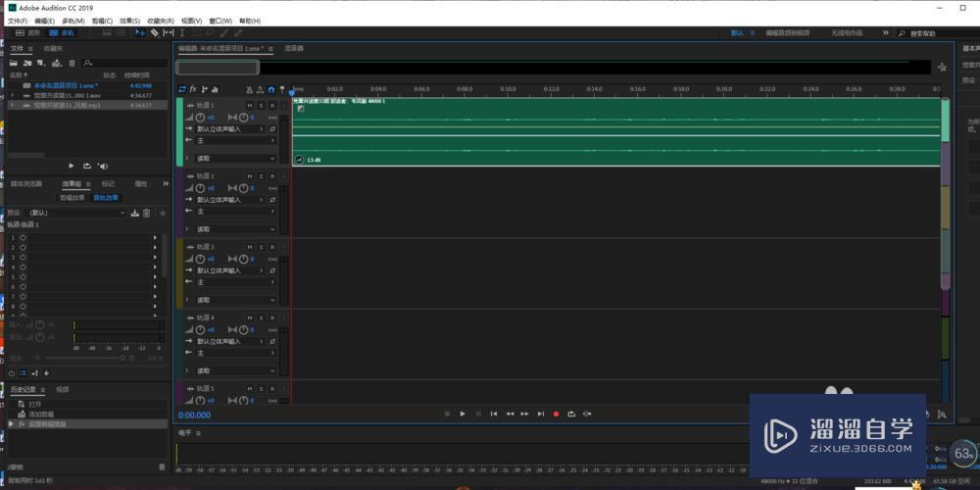Open Track 1 automation 读取 dropdown

point(235,159)
